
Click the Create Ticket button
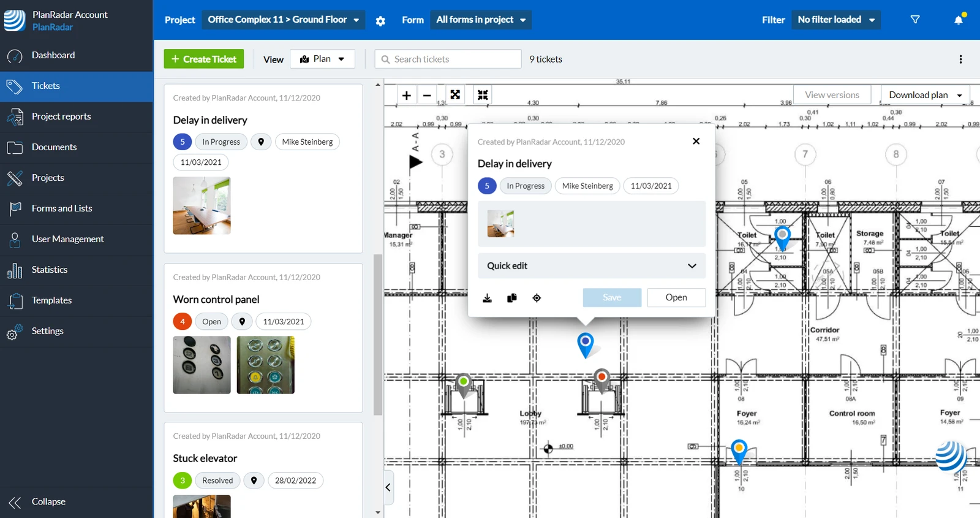204,59
